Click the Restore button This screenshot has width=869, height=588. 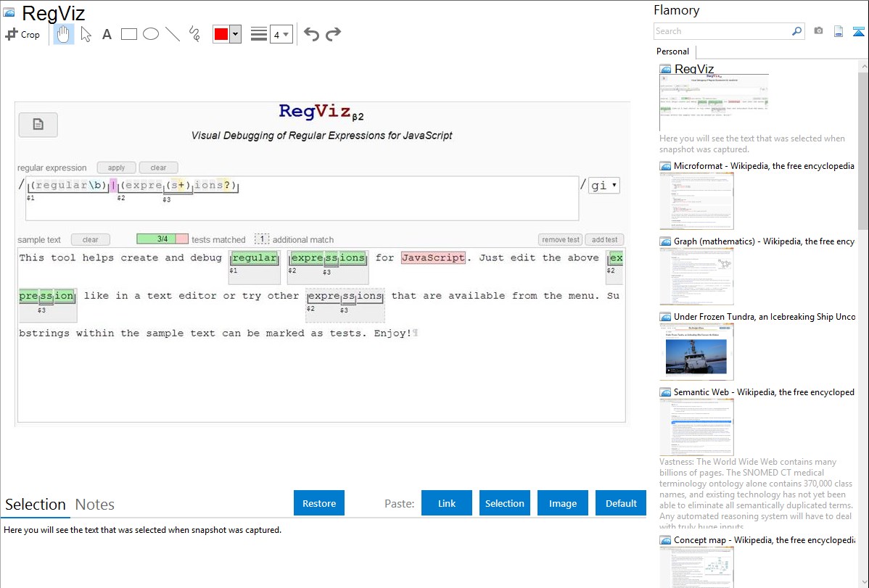point(319,503)
